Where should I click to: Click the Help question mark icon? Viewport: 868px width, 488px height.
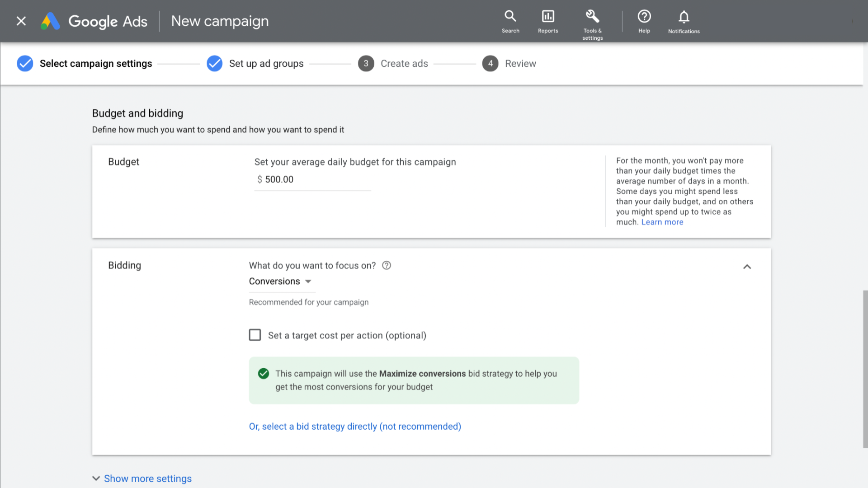pyautogui.click(x=644, y=17)
